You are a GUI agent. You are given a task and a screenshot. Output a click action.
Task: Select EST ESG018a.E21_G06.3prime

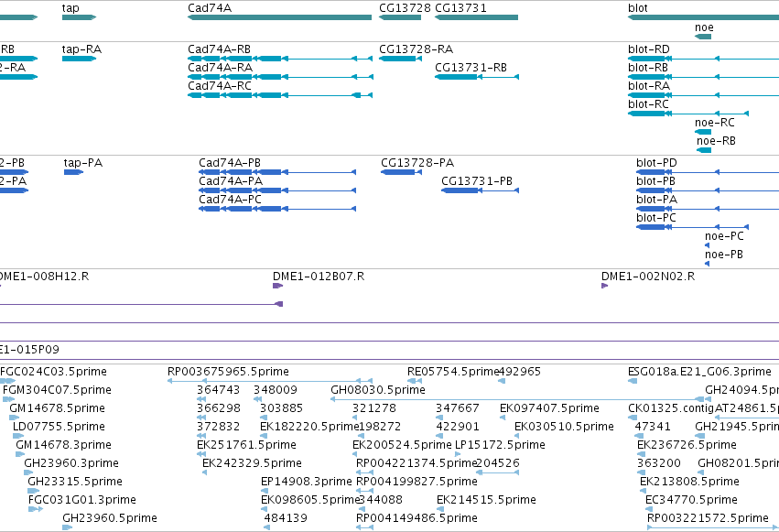(x=633, y=381)
